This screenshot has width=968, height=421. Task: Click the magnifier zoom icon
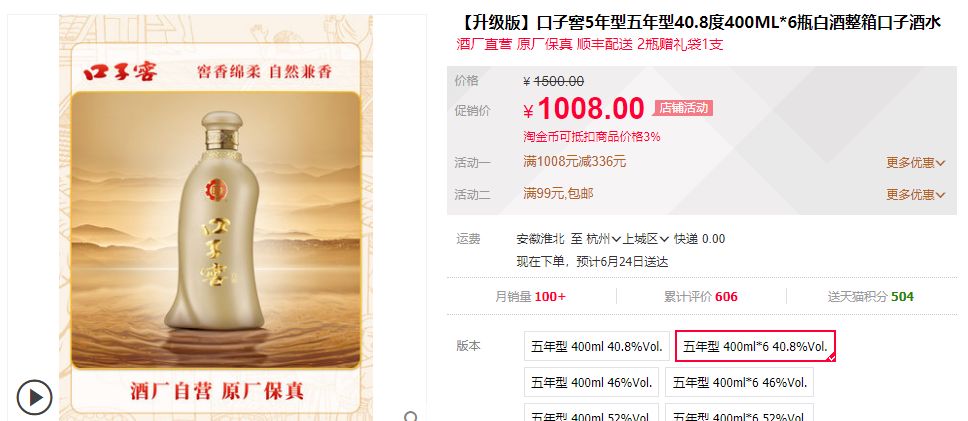click(411, 417)
